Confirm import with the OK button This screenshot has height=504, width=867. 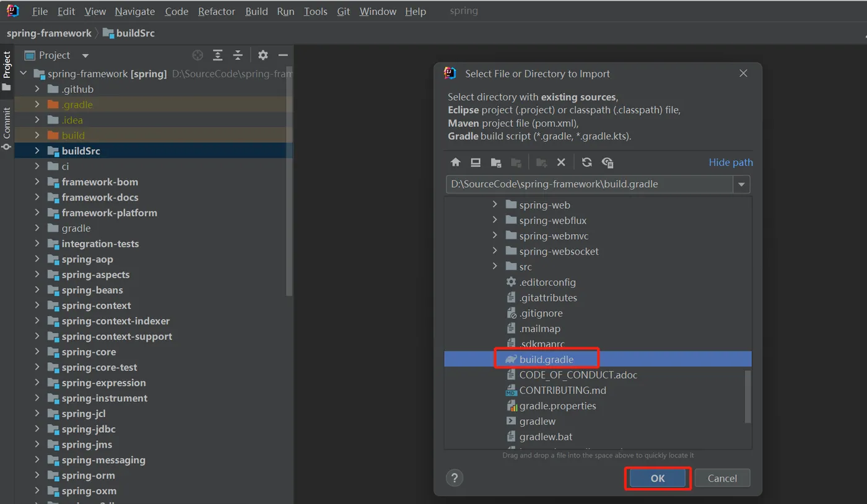click(658, 478)
